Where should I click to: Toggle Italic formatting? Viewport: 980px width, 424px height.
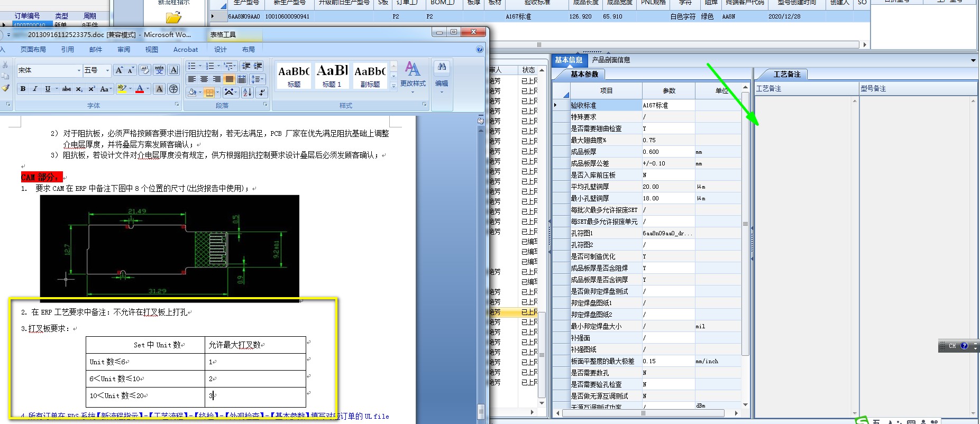coord(35,89)
